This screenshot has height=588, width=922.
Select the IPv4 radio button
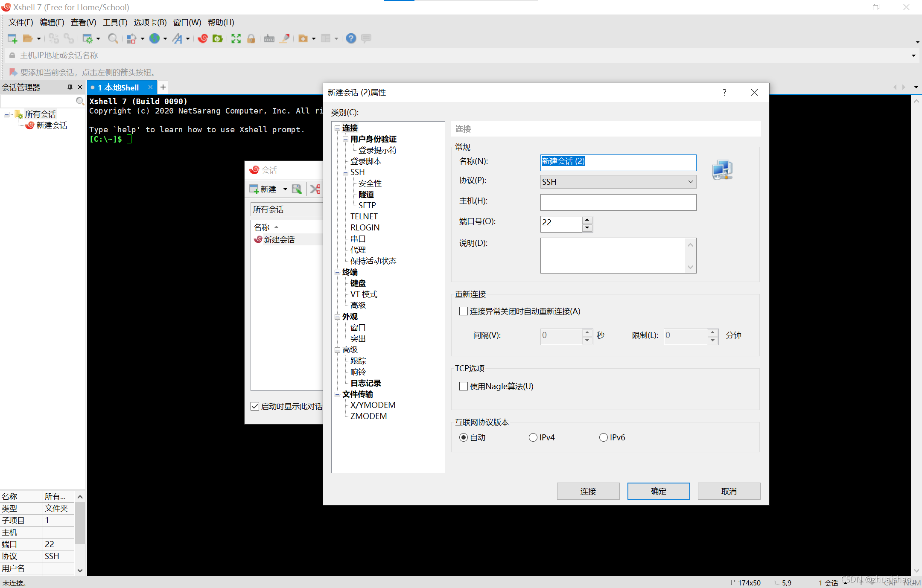click(x=533, y=437)
